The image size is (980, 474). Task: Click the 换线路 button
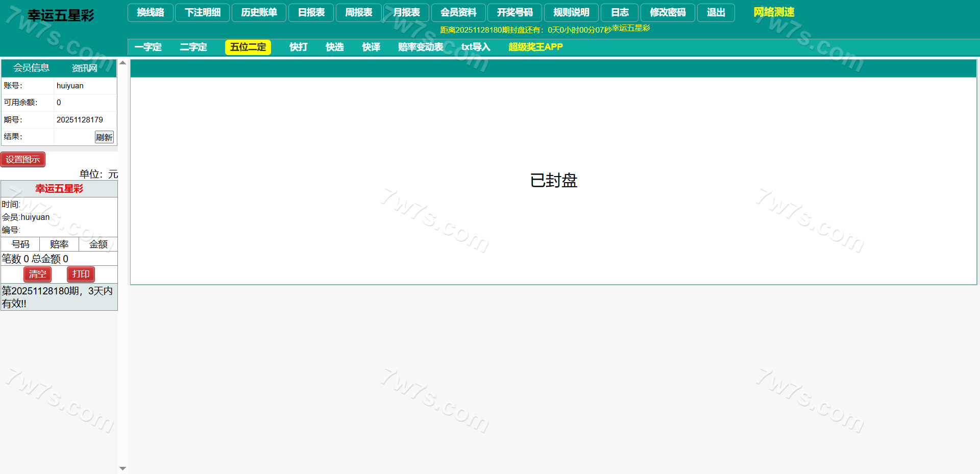151,13
